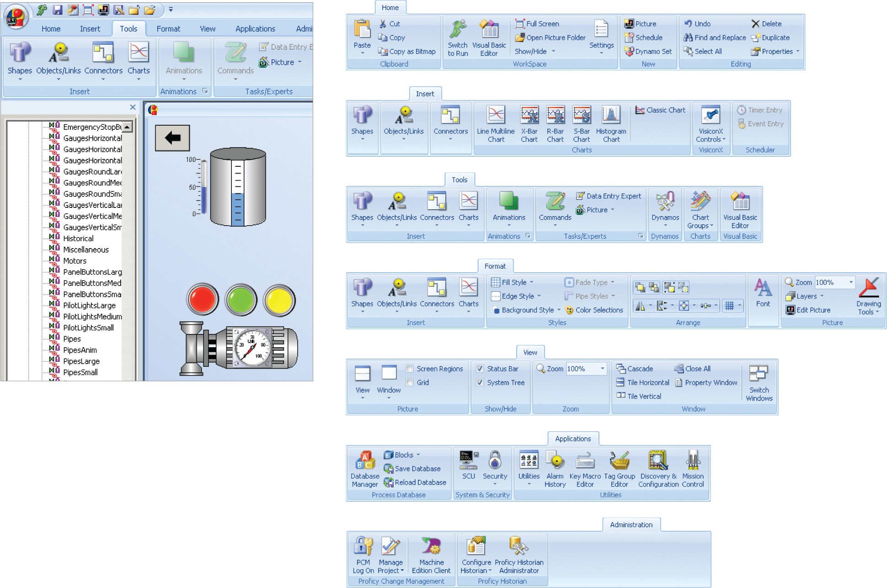Open the Fill Style dropdown

click(512, 282)
